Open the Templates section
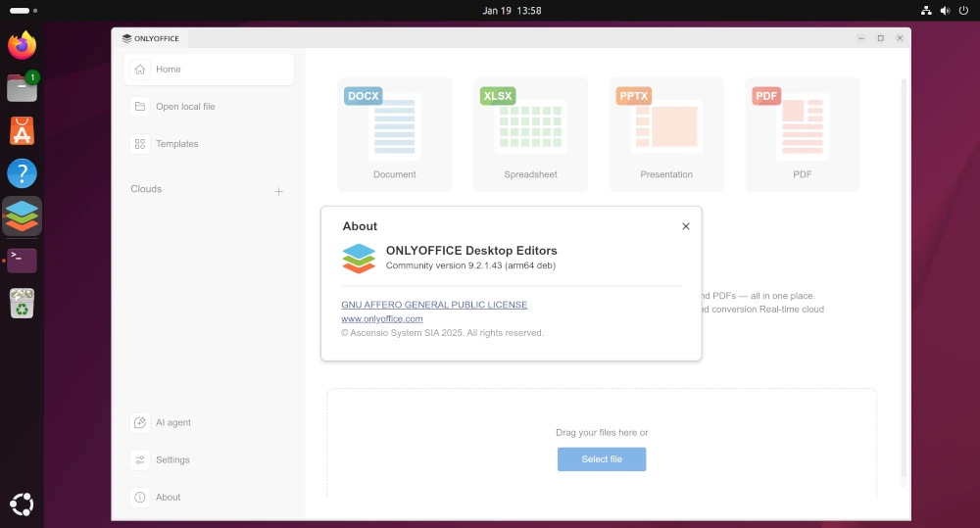The width and height of the screenshot is (980, 528). (209, 144)
